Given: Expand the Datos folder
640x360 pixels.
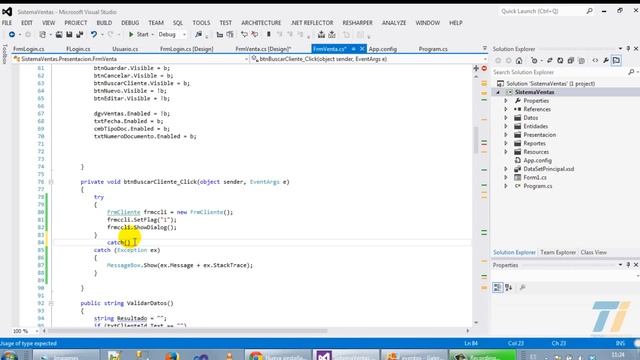Looking at the screenshot, I should 506,118.
